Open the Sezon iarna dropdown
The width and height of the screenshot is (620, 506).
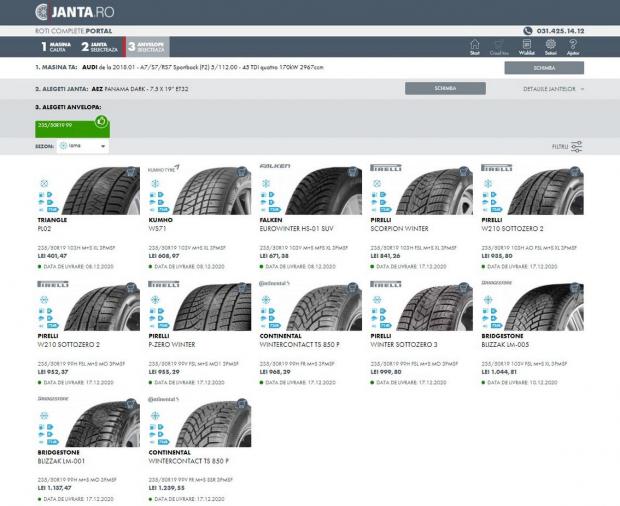pyautogui.click(x=82, y=146)
